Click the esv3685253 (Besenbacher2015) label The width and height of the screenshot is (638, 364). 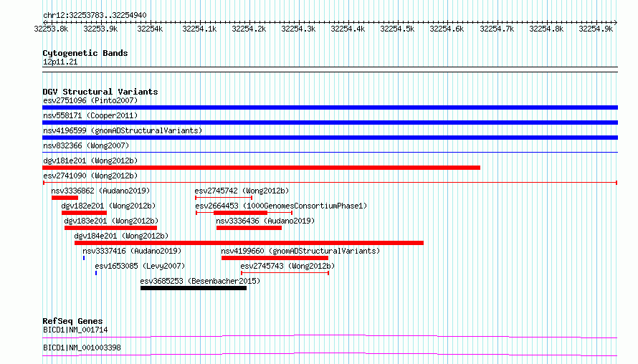200,281
